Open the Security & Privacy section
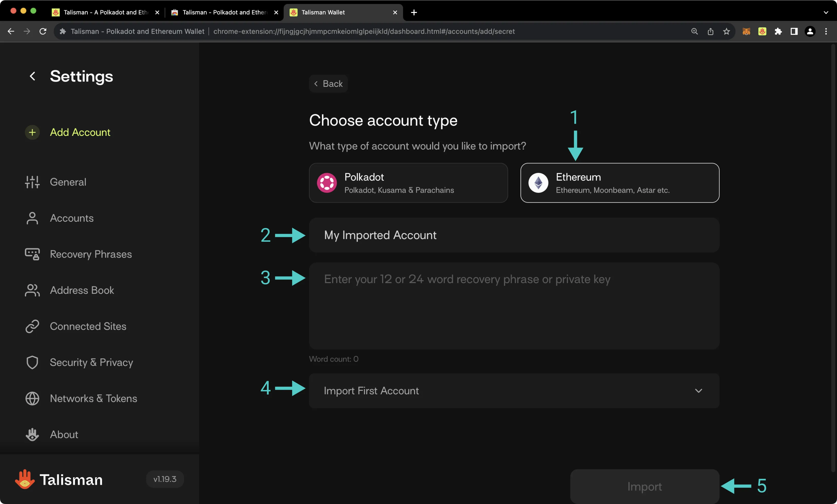This screenshot has width=837, height=504. [x=91, y=362]
